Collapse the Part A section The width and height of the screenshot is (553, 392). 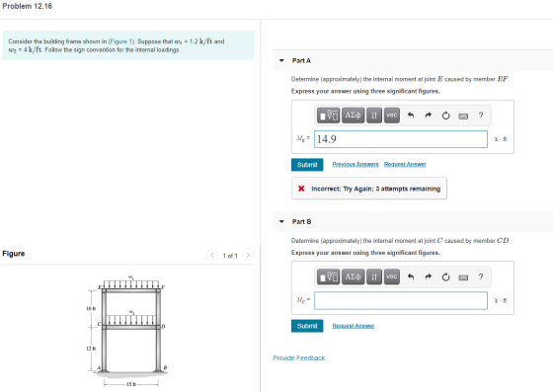pos(281,60)
